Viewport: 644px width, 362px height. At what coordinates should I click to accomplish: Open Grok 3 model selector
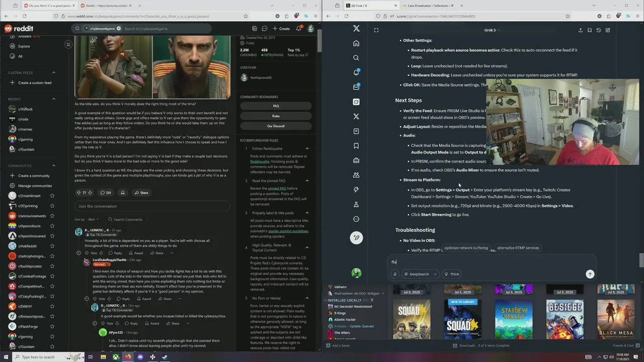492,30
